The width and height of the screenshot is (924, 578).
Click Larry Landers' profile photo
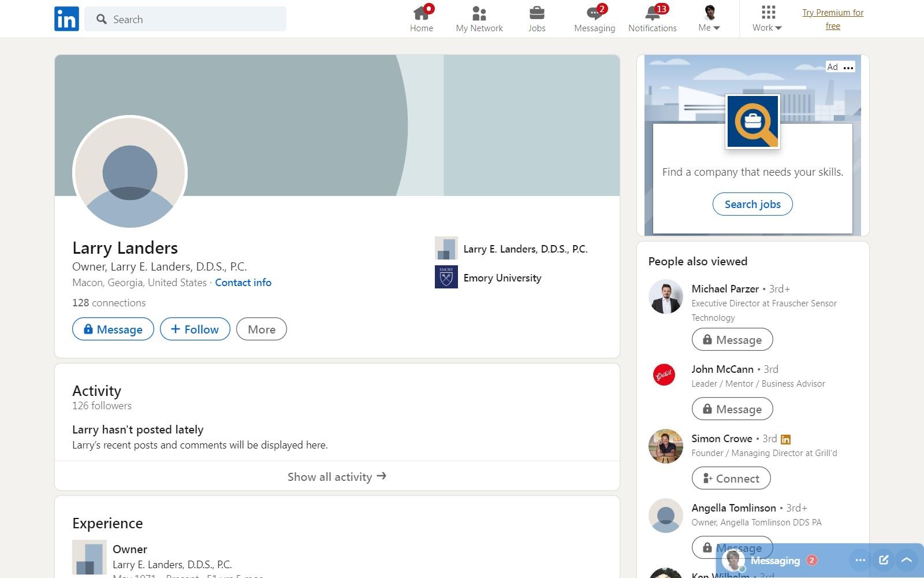[x=130, y=172]
